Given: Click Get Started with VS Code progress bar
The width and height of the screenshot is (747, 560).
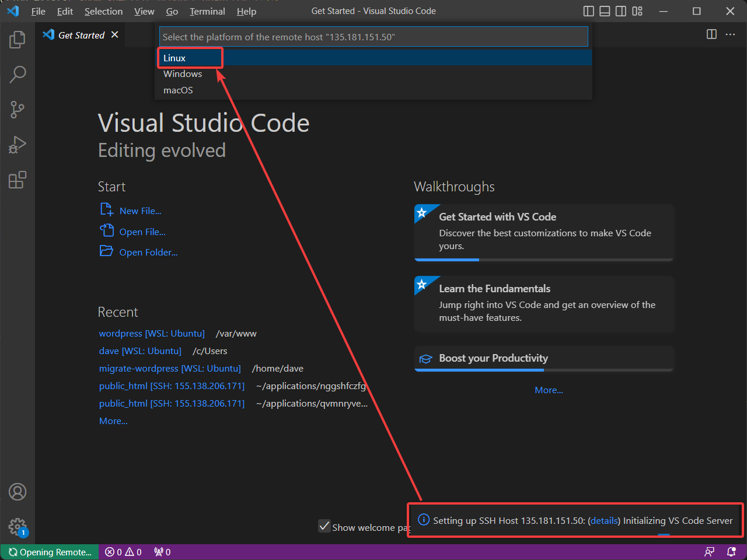Looking at the screenshot, I should 544,260.
